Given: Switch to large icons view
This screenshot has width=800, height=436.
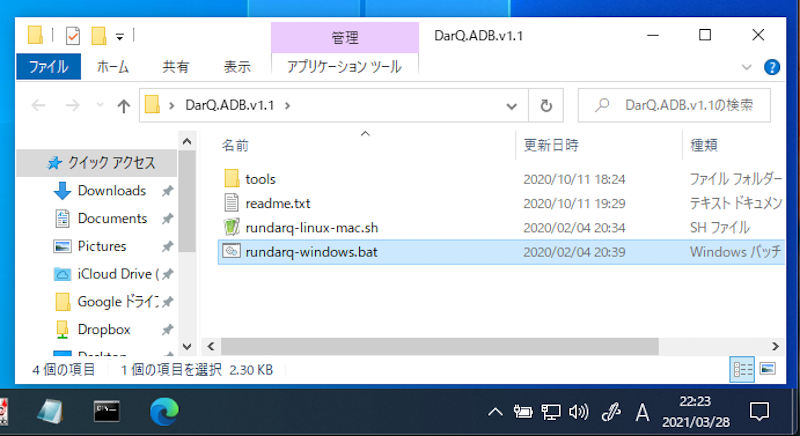Looking at the screenshot, I should tap(767, 369).
